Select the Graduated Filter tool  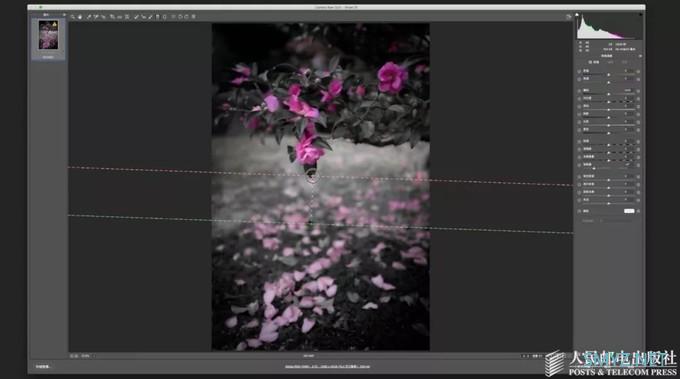tap(157, 16)
